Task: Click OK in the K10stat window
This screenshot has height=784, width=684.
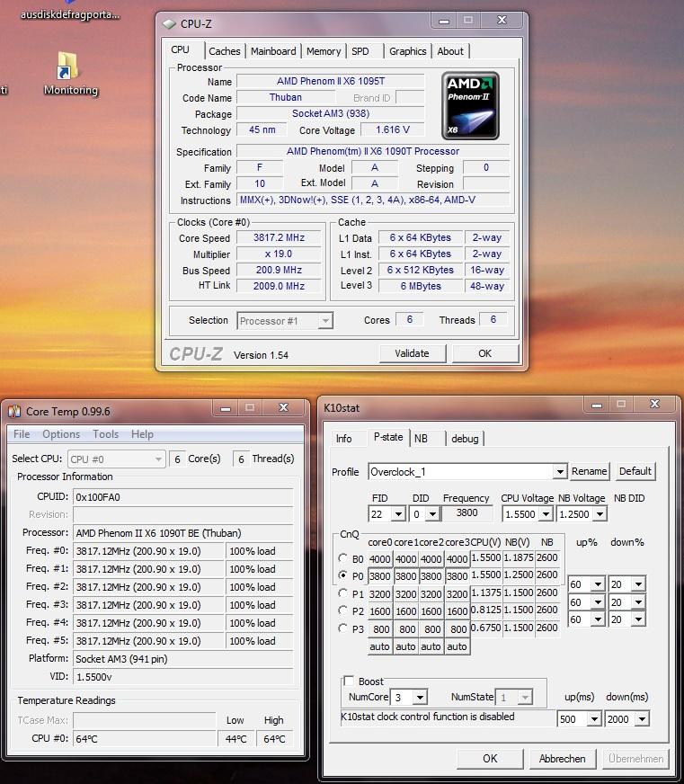Action: click(x=490, y=759)
